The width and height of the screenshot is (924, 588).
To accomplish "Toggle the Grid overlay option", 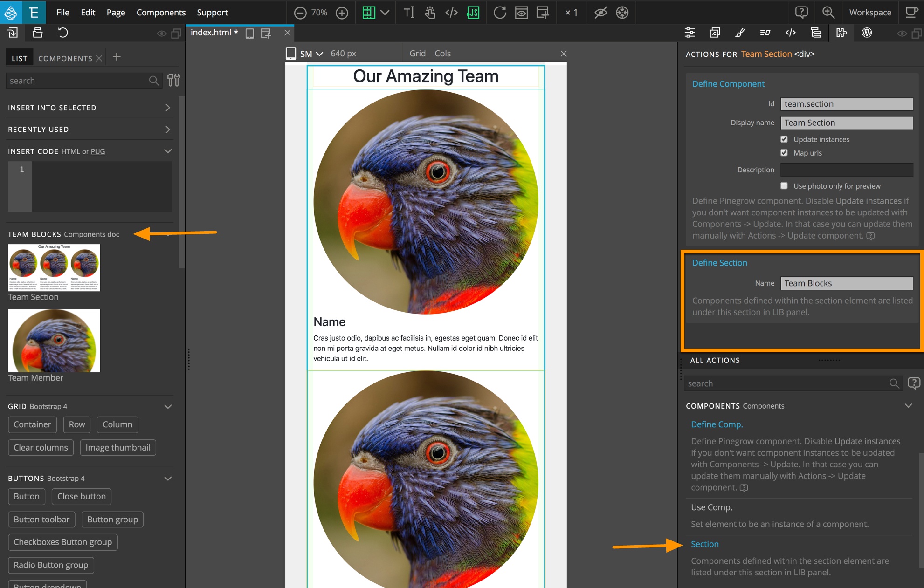I will (x=417, y=54).
